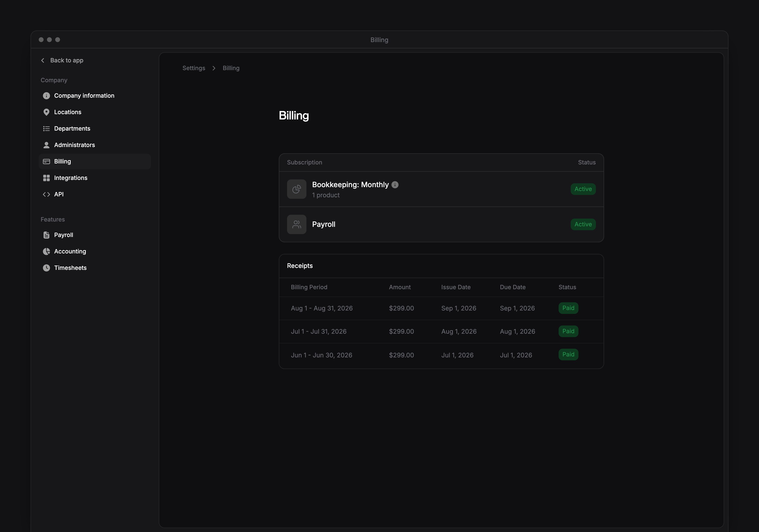Image resolution: width=759 pixels, height=532 pixels.
Task: Click the Departments list icon
Action: (46, 128)
